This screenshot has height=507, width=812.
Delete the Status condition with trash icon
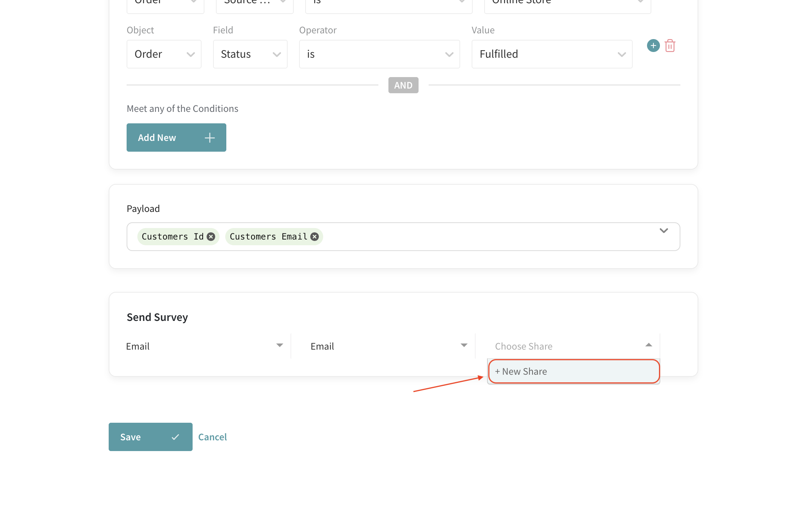(x=670, y=46)
